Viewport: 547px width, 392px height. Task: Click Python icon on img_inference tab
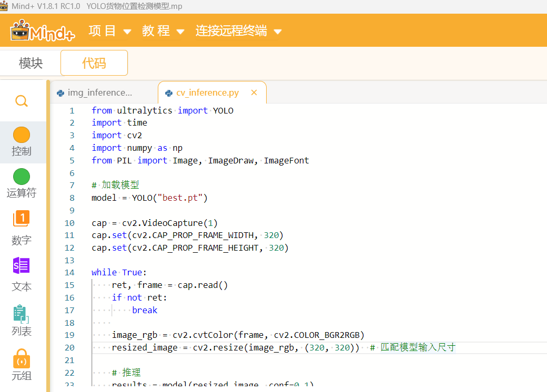coord(60,93)
